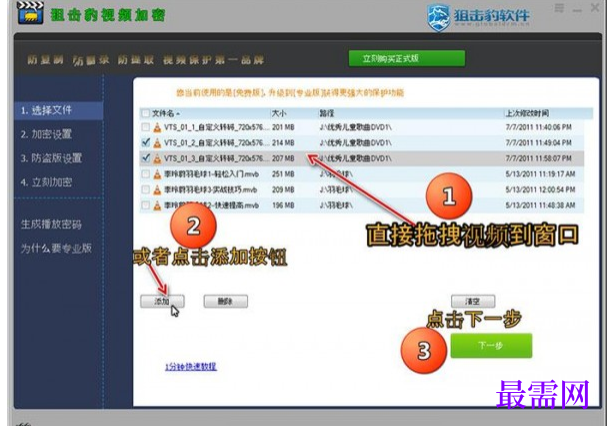The height and width of the screenshot is (426, 608).
Task: Click path J:\羽毛球\ in 196 MB row
Action: [336, 205]
